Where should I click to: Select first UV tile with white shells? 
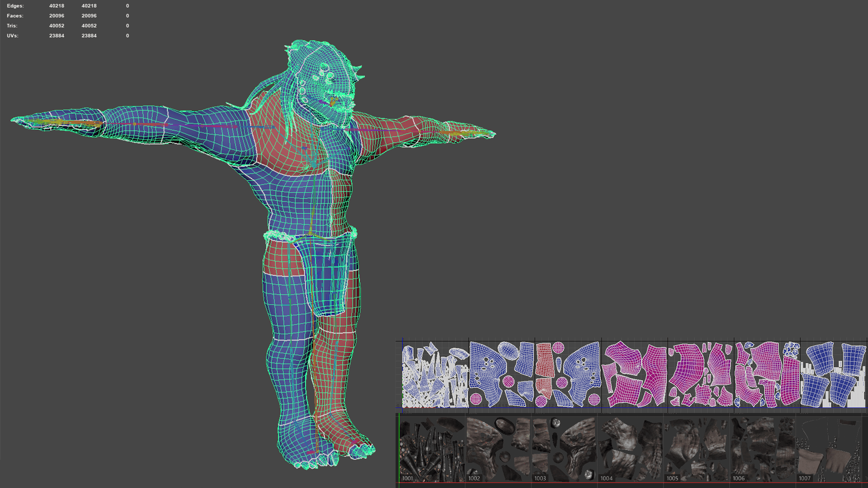point(435,375)
